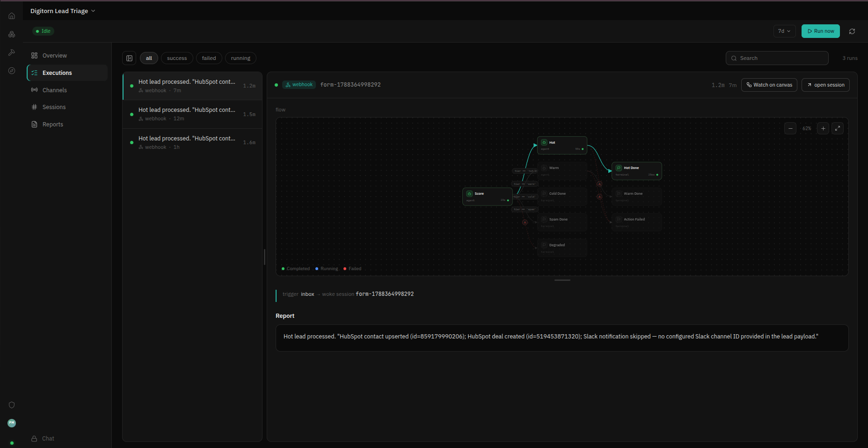868x448 pixels.
Task: Click the form-1788364998292 header title
Action: point(350,85)
